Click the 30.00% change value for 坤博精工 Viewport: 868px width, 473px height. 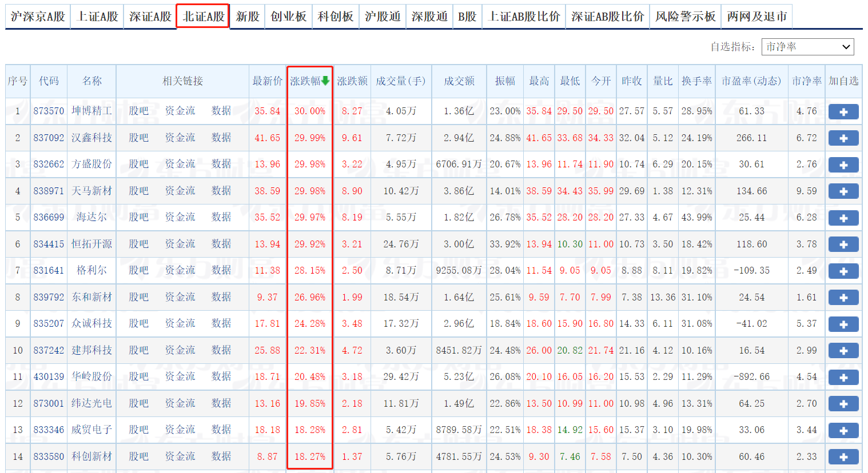point(310,111)
